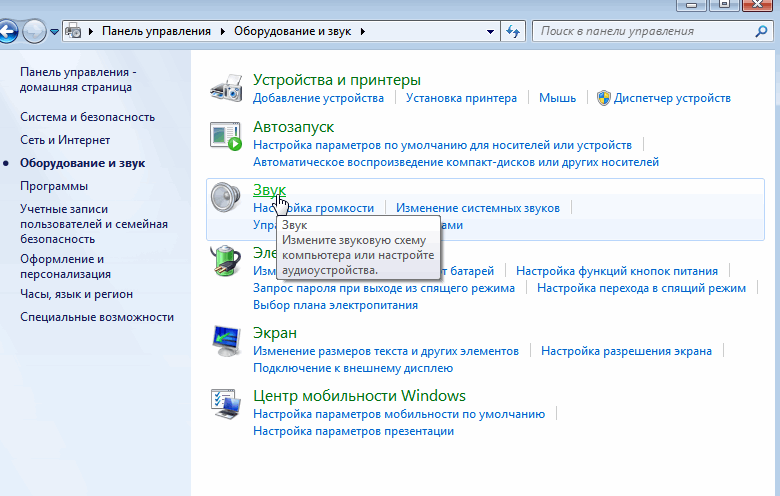
Task: Open the Sound speaker icon
Action: click(x=225, y=198)
